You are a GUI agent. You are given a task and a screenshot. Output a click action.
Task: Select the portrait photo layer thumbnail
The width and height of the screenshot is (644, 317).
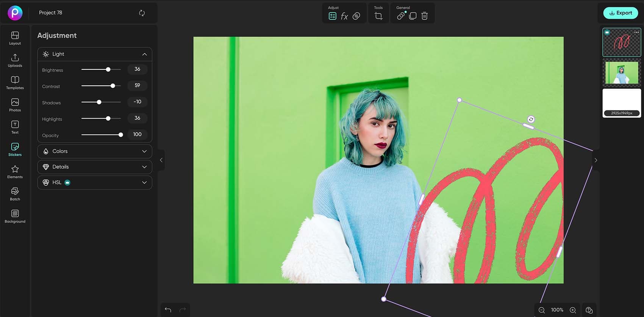pyautogui.click(x=622, y=72)
